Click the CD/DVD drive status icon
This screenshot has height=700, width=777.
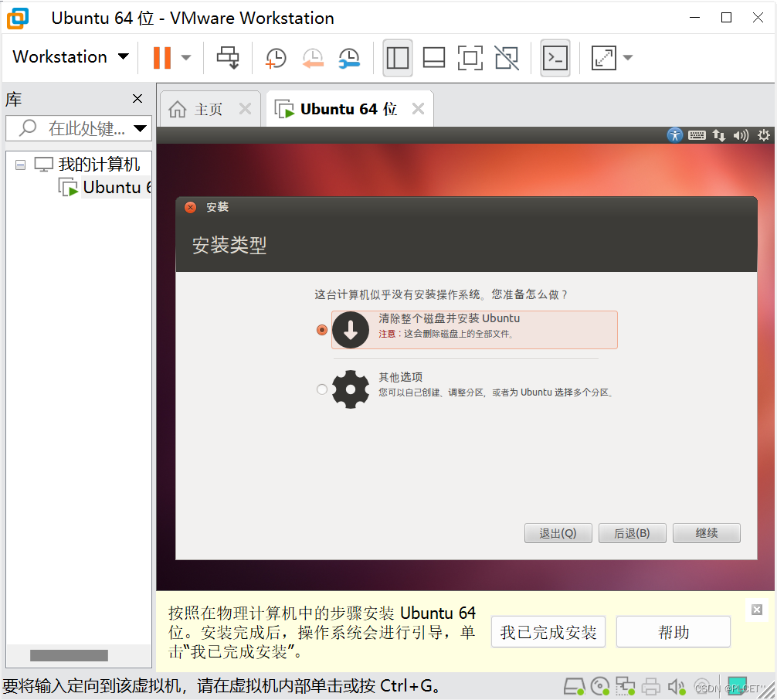coord(600,687)
